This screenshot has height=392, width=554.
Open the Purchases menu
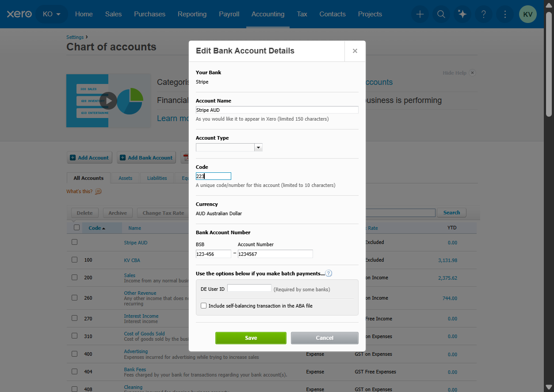(150, 14)
